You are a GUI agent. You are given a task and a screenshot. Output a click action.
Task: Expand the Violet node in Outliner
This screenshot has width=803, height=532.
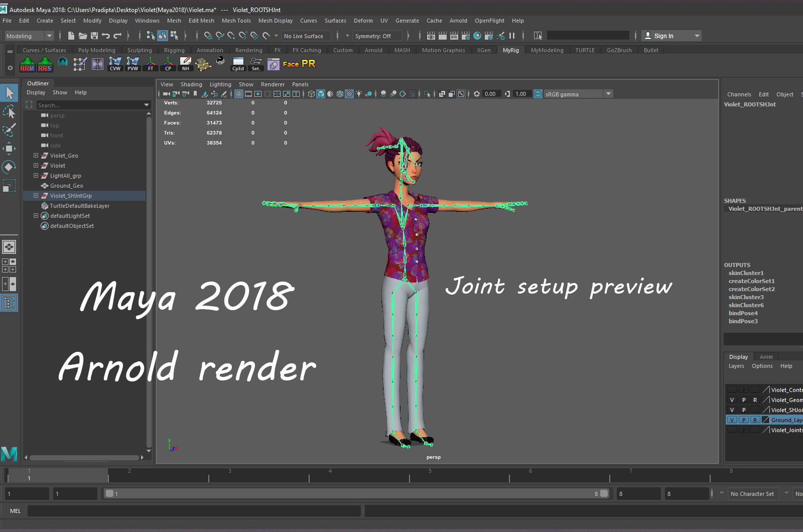click(x=36, y=166)
